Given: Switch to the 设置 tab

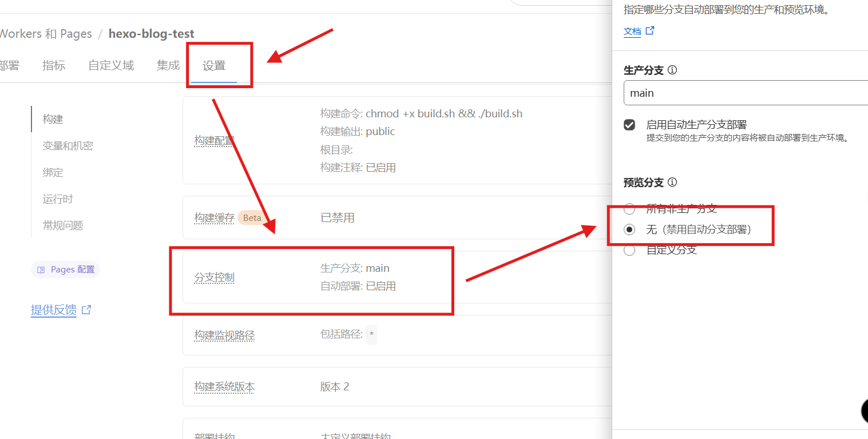Looking at the screenshot, I should point(214,66).
